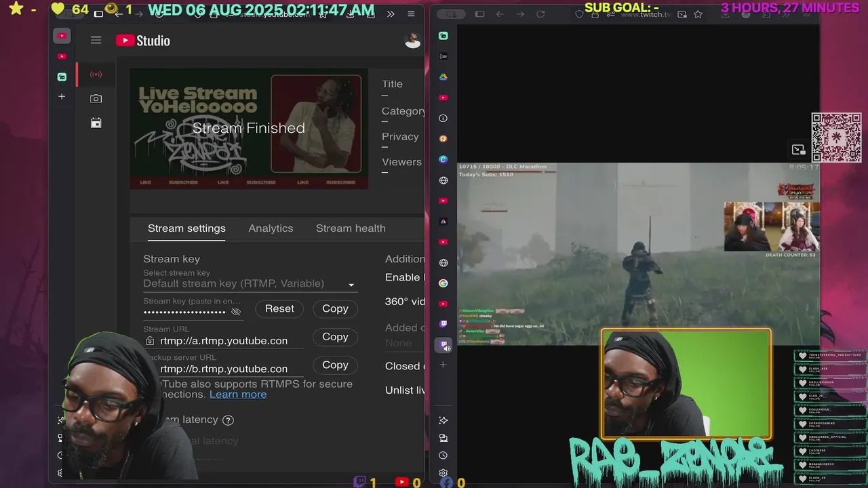Screen dimensions: 868x488
Task: Open the blue C tab in Twitch browser sidebar
Action: 443,160
